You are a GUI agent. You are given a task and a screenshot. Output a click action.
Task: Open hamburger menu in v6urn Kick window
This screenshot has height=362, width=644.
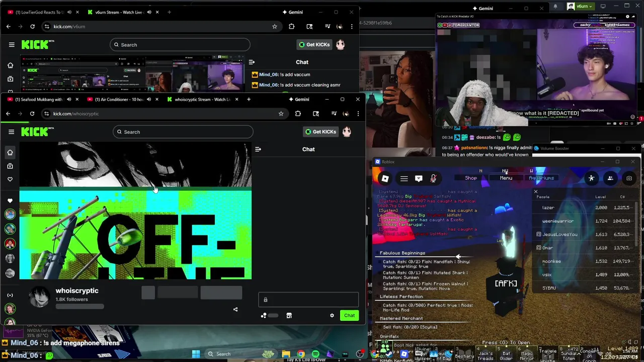12,45
